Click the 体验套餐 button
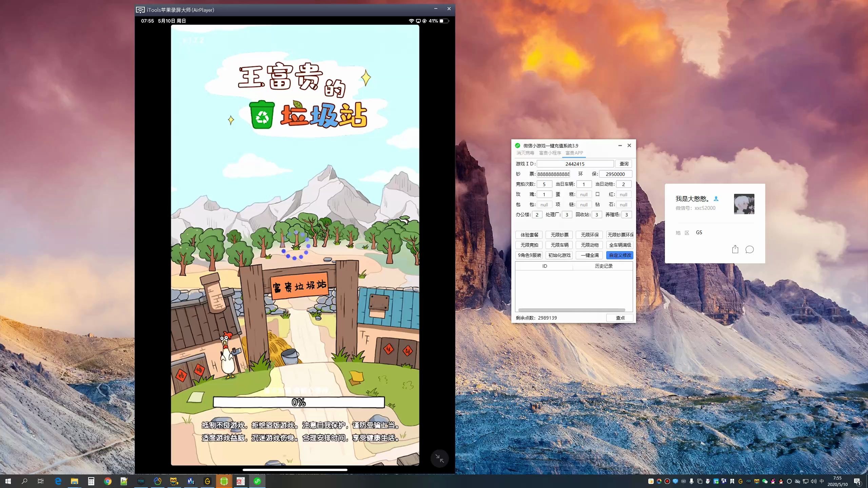The width and height of the screenshot is (868, 488). click(529, 235)
